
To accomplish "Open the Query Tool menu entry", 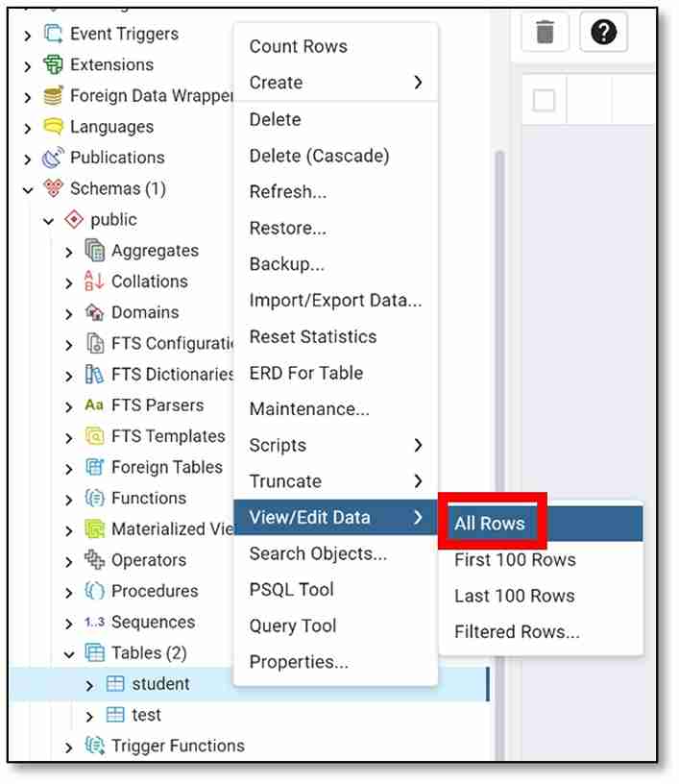I will (336, 626).
